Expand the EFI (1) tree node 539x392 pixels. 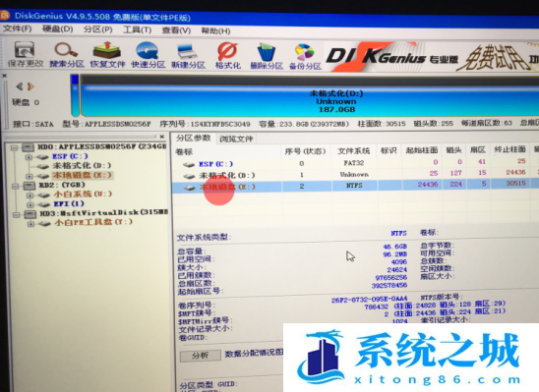click(x=30, y=205)
